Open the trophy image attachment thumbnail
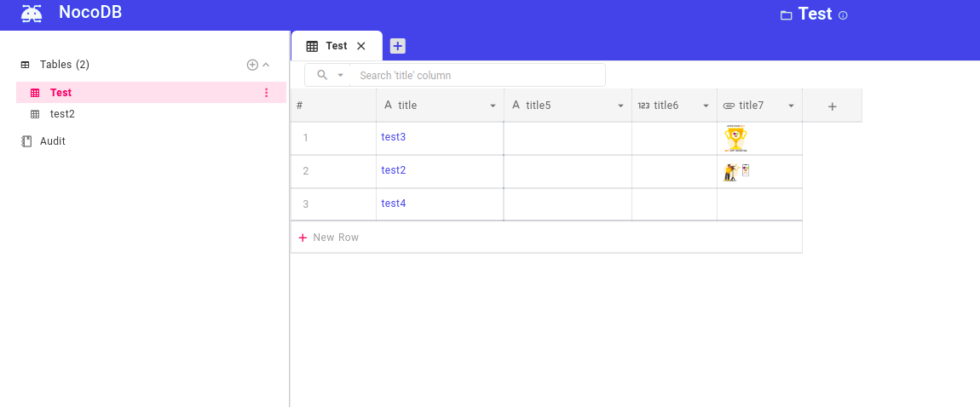Screen dimensions: 980x407 click(735, 139)
